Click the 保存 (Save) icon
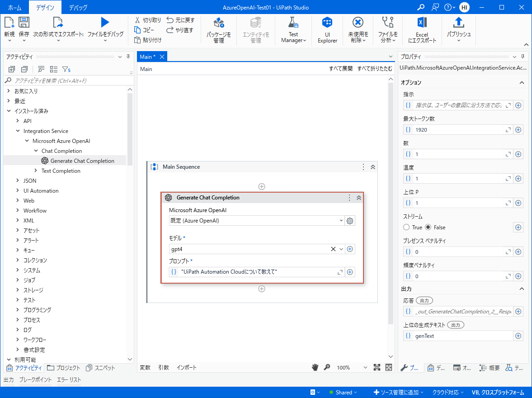Image resolution: width=532 pixels, height=398 pixels. pos(24,23)
